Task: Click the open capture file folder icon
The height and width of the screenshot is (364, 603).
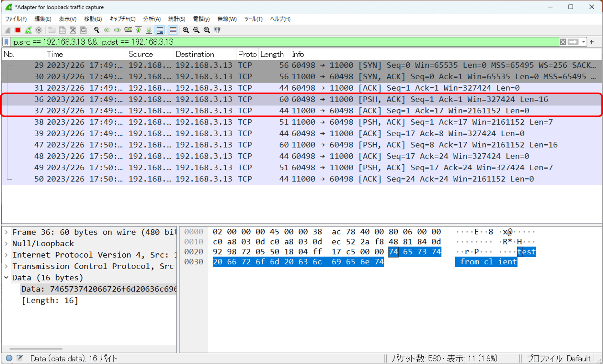Action: (51, 30)
